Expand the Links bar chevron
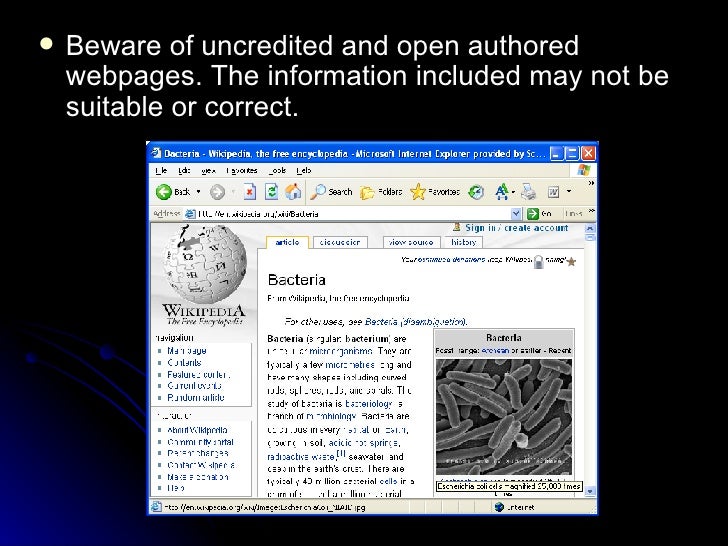This screenshot has width=728, height=546. click(592, 211)
